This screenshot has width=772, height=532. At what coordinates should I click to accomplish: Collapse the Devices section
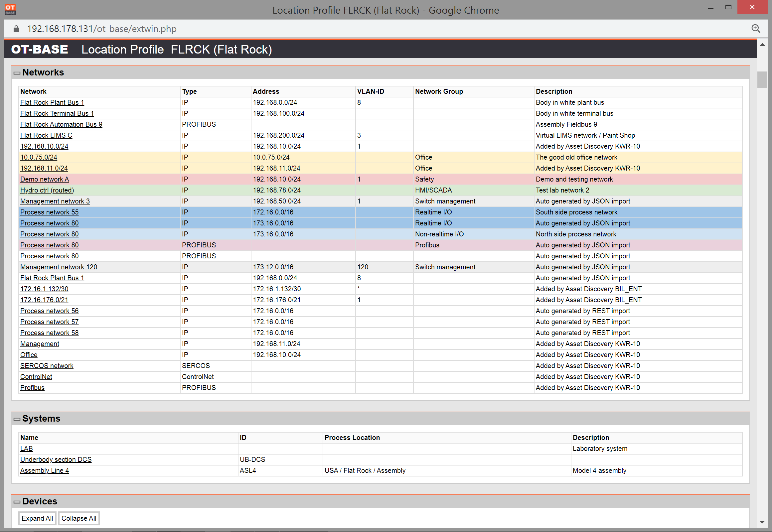tap(17, 502)
